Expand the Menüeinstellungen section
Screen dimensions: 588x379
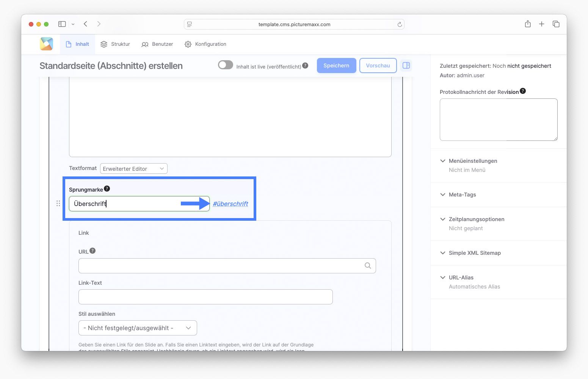coord(473,161)
